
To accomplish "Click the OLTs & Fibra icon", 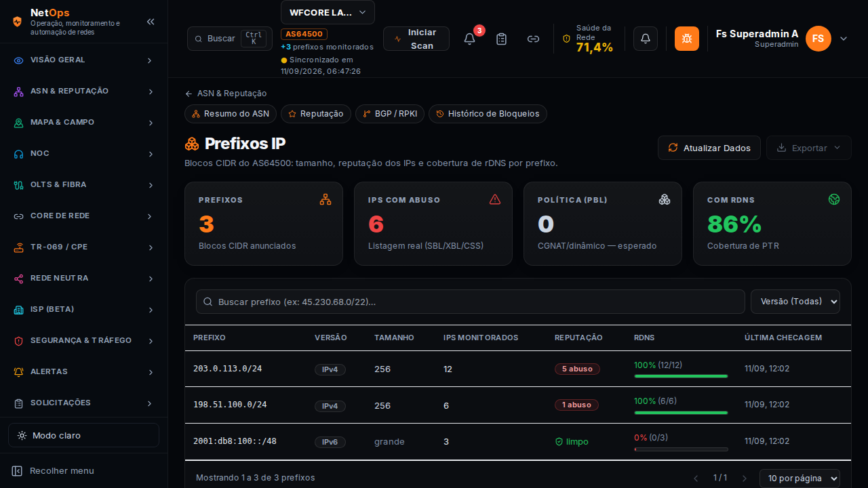I will click(x=19, y=185).
